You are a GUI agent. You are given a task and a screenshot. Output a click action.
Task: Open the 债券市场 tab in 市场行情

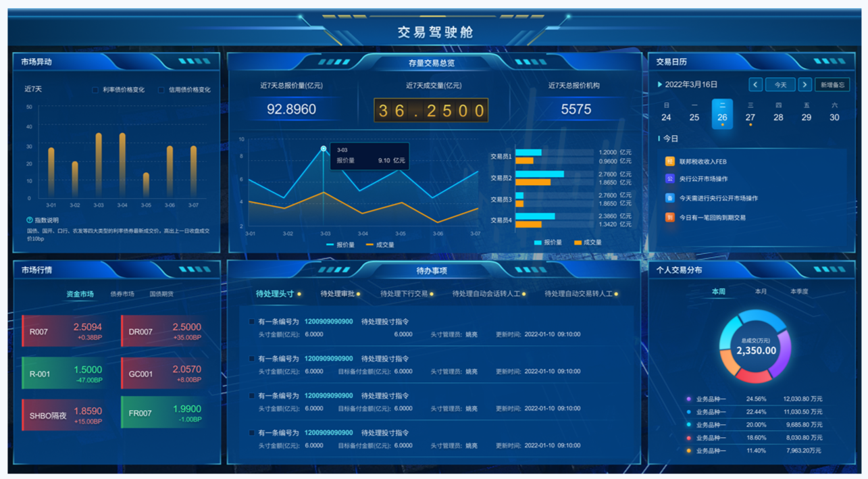tap(122, 294)
